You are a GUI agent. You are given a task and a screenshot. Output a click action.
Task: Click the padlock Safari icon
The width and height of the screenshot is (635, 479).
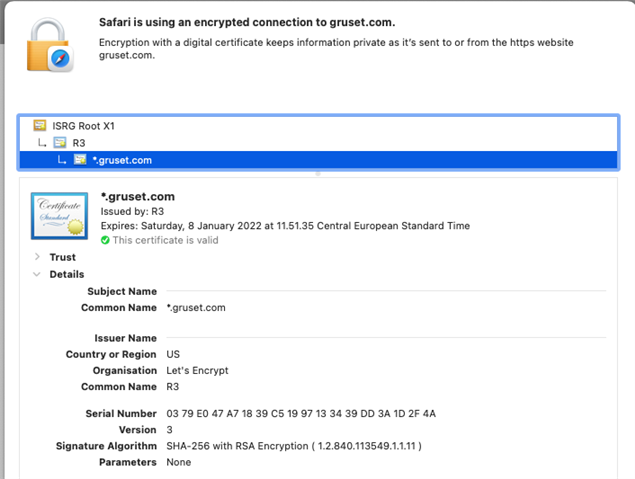(x=50, y=45)
